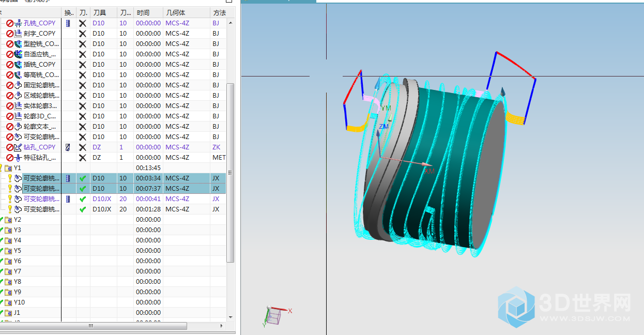The height and width of the screenshot is (335, 644).
Task: Select the Y2 program group
Action: point(18,219)
